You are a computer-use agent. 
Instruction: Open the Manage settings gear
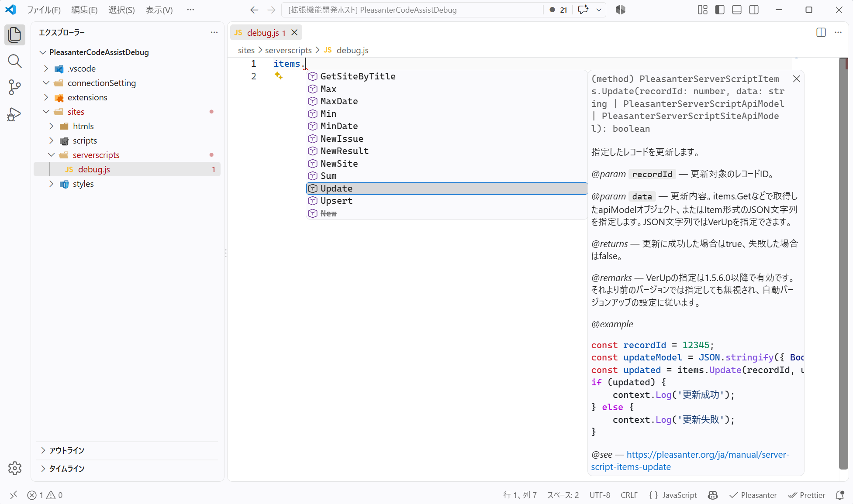pyautogui.click(x=15, y=468)
